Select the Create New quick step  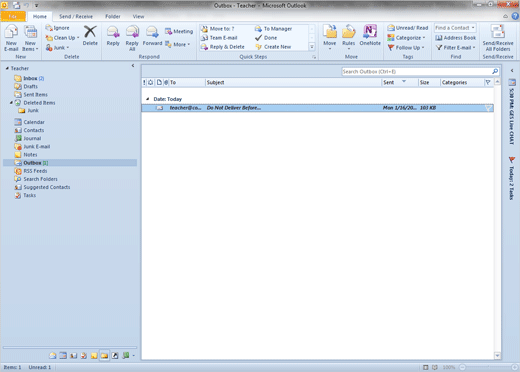[x=273, y=47]
